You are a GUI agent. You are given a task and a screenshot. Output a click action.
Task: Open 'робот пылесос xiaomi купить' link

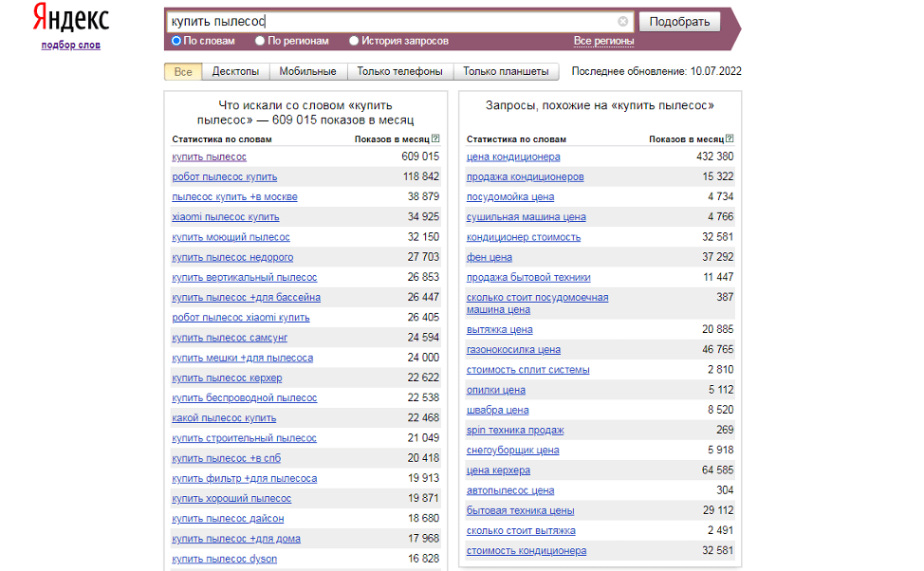241,317
